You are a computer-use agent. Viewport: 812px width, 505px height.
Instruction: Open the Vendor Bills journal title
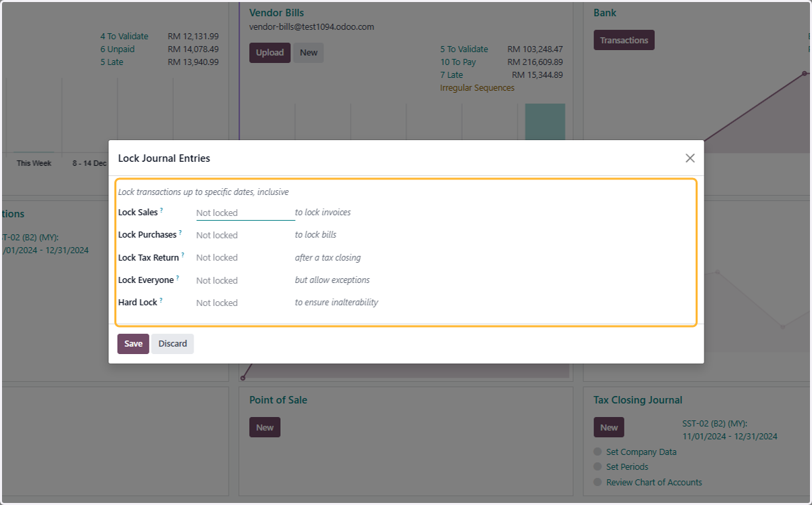[277, 13]
